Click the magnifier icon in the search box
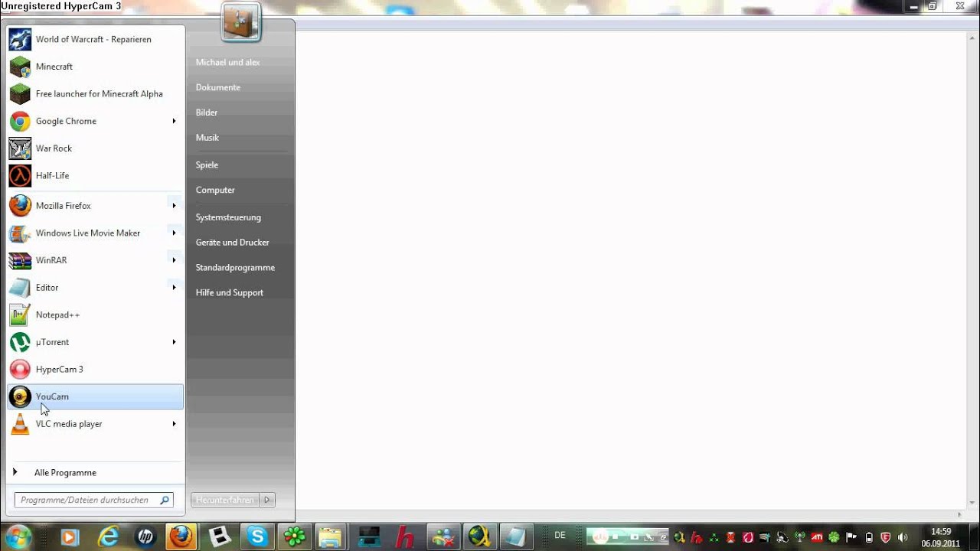The width and height of the screenshot is (980, 551). [164, 500]
